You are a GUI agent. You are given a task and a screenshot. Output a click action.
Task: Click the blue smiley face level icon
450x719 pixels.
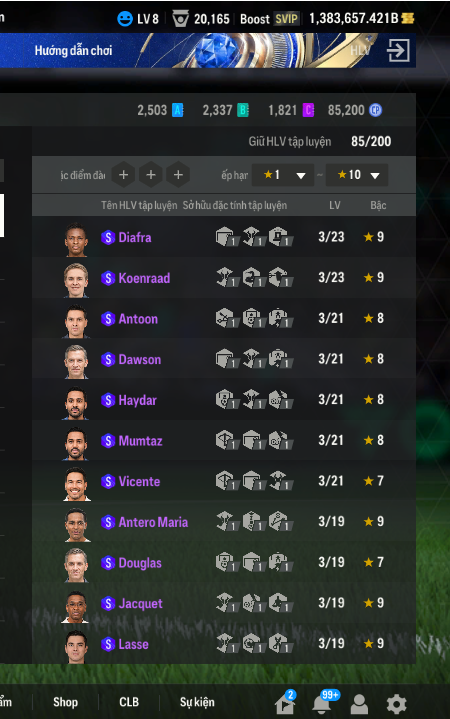point(125,19)
